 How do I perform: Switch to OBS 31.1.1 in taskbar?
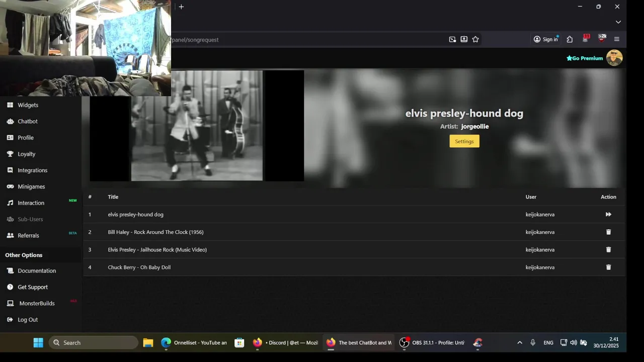[x=432, y=343]
